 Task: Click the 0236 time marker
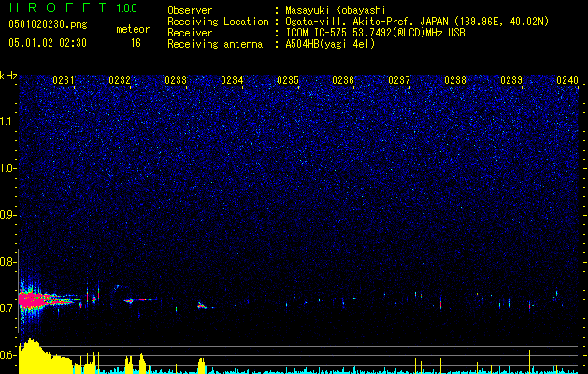343,80
